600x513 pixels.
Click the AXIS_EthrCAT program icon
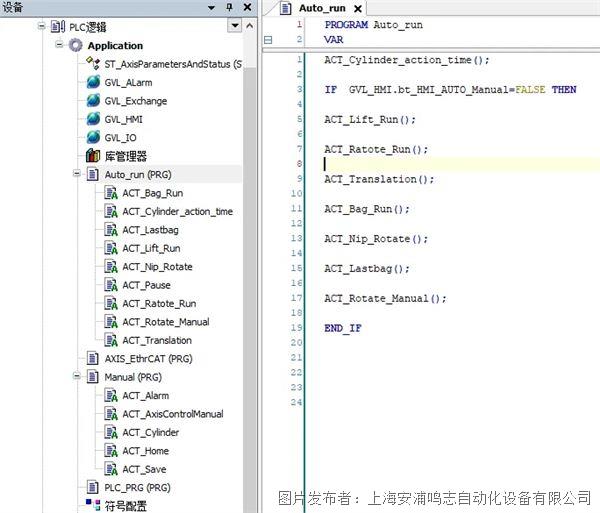(93, 358)
